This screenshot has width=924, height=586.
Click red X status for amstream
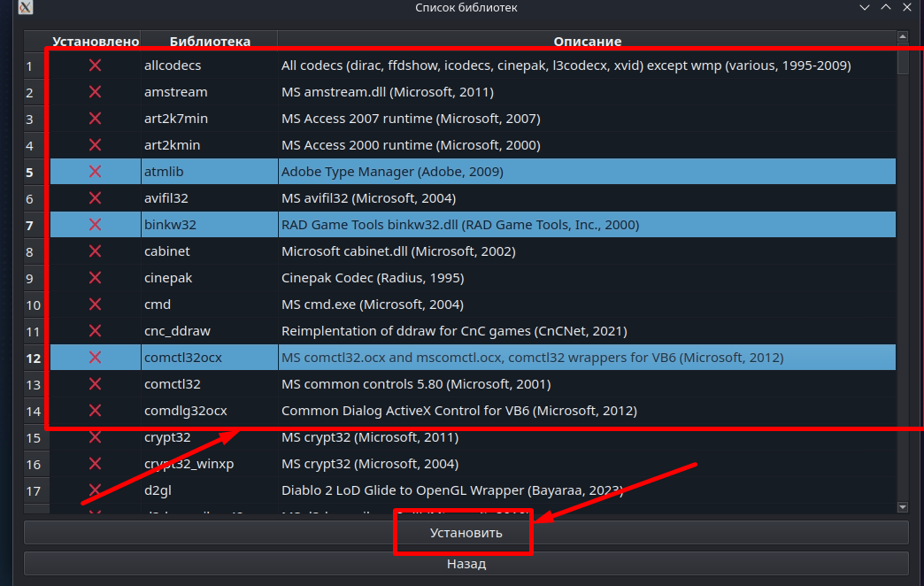tap(95, 92)
